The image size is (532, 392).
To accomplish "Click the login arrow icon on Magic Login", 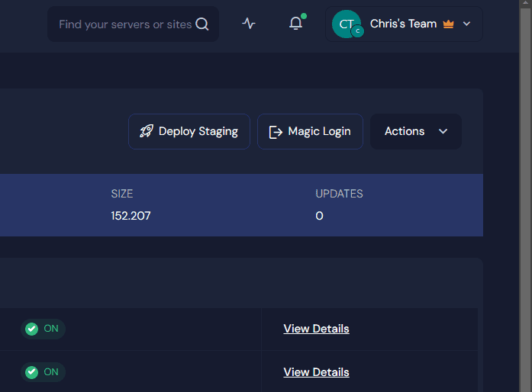I will coord(276,132).
